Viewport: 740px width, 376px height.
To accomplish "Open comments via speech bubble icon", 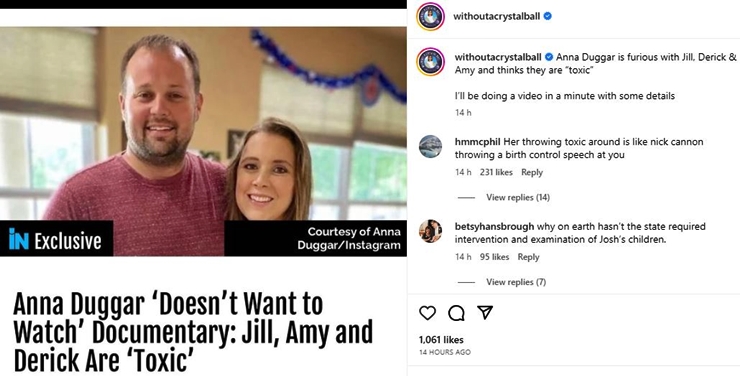I will (456, 313).
